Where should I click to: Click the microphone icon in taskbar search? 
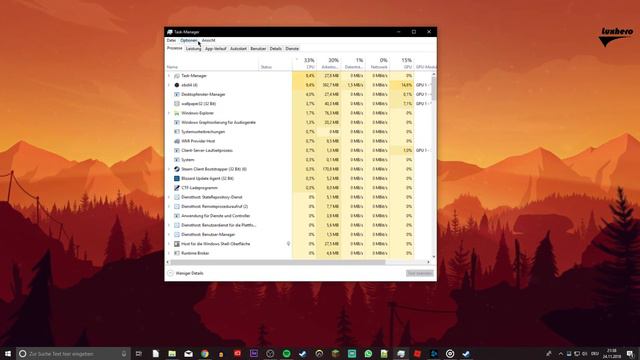pyautogui.click(x=124, y=353)
